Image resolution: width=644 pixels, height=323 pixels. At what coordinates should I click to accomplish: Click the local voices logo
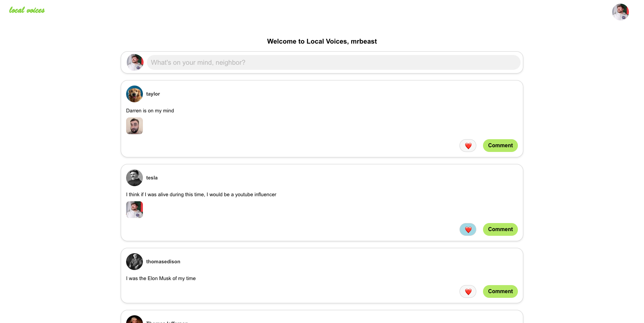[27, 10]
